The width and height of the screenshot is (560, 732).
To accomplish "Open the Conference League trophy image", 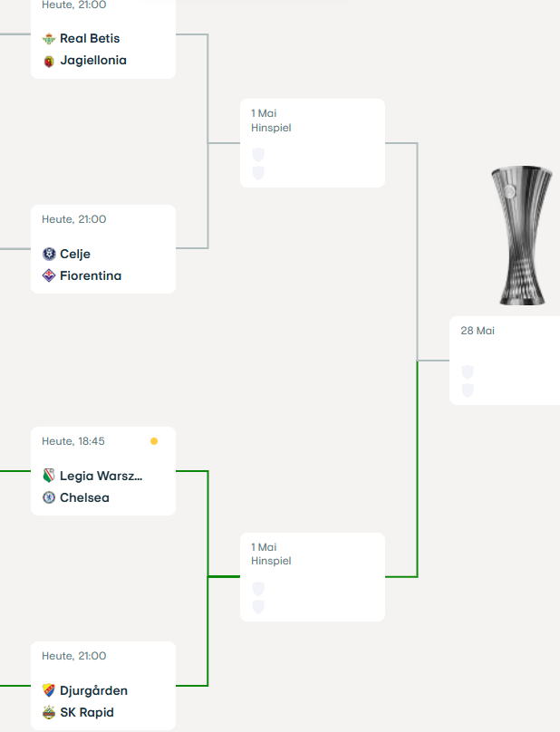I will click(x=522, y=236).
